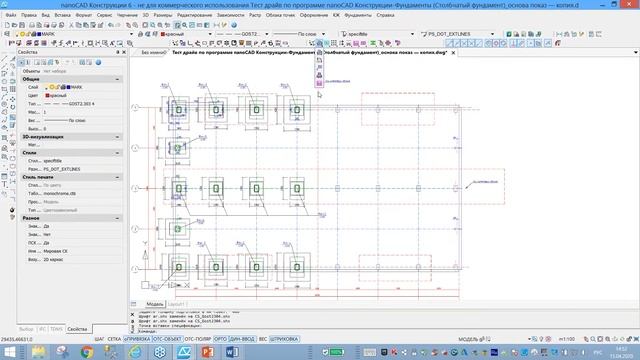
Task: Click the help globe icon in the Properties panel
Action: tap(98, 62)
